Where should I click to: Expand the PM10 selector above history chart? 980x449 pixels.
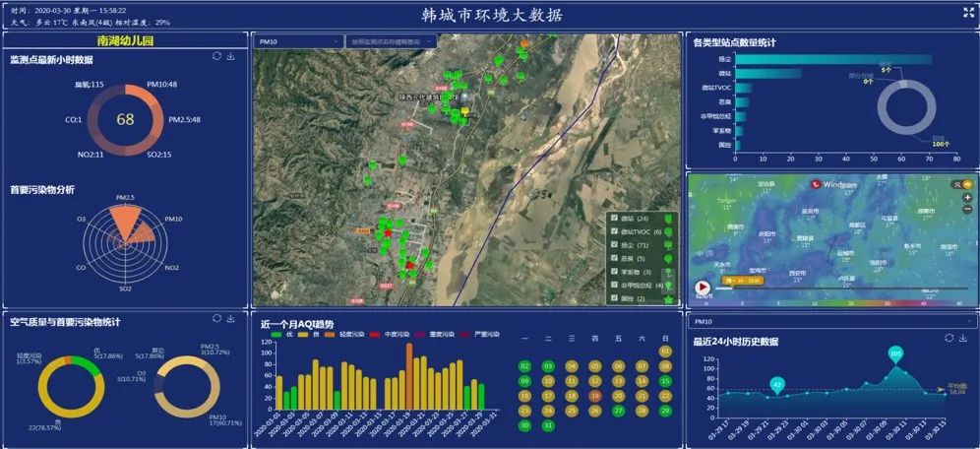[x=830, y=321]
